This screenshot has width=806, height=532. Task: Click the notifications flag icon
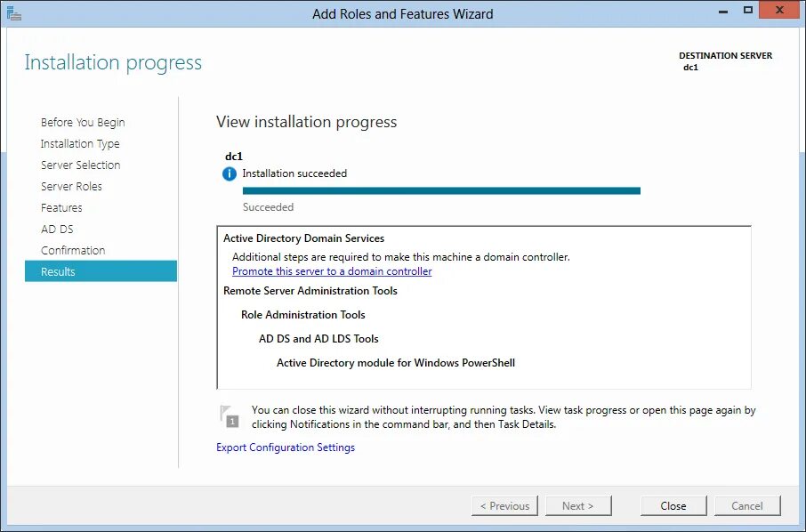tap(230, 416)
